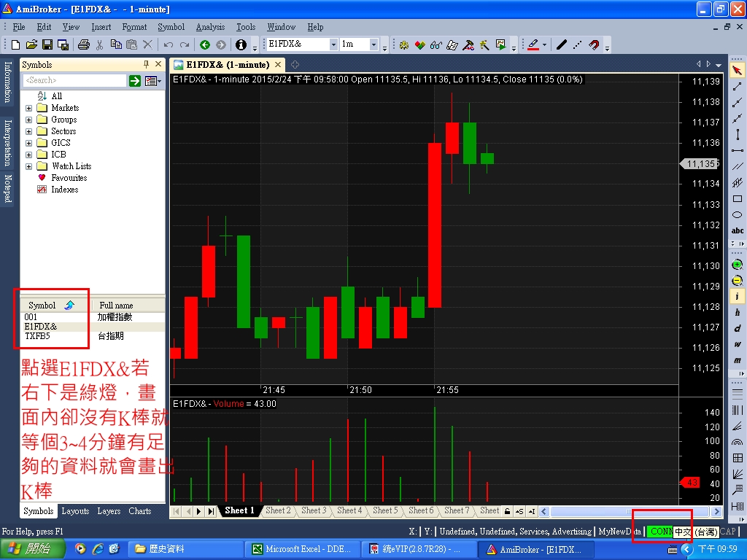
Task: Open the Windows Start button
Action: [31, 549]
